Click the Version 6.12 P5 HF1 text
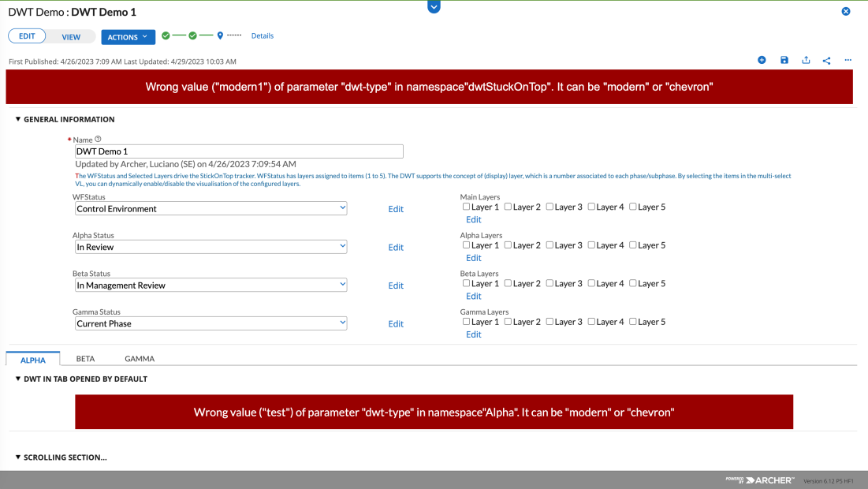Screen dimensions: 868x489 tap(828, 481)
